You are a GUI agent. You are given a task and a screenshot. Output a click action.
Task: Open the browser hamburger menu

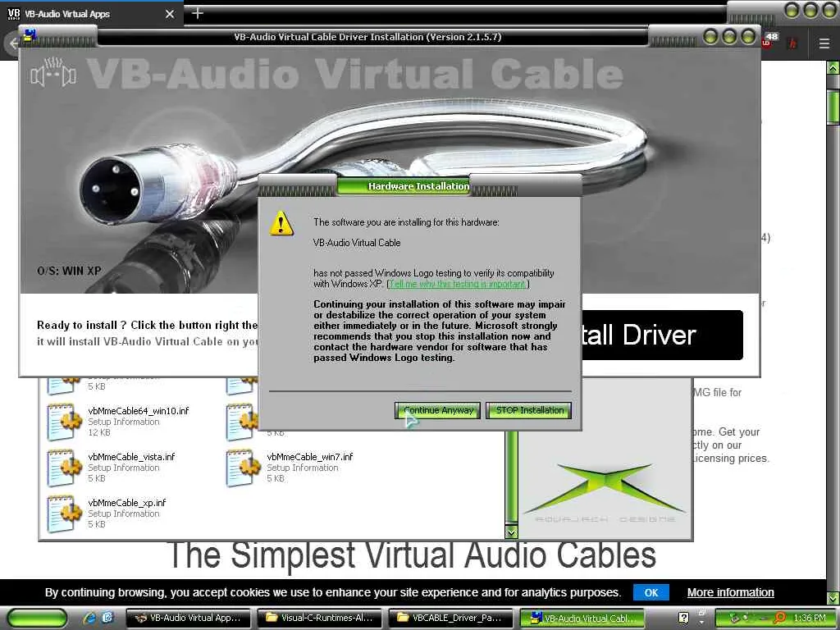[x=824, y=43]
